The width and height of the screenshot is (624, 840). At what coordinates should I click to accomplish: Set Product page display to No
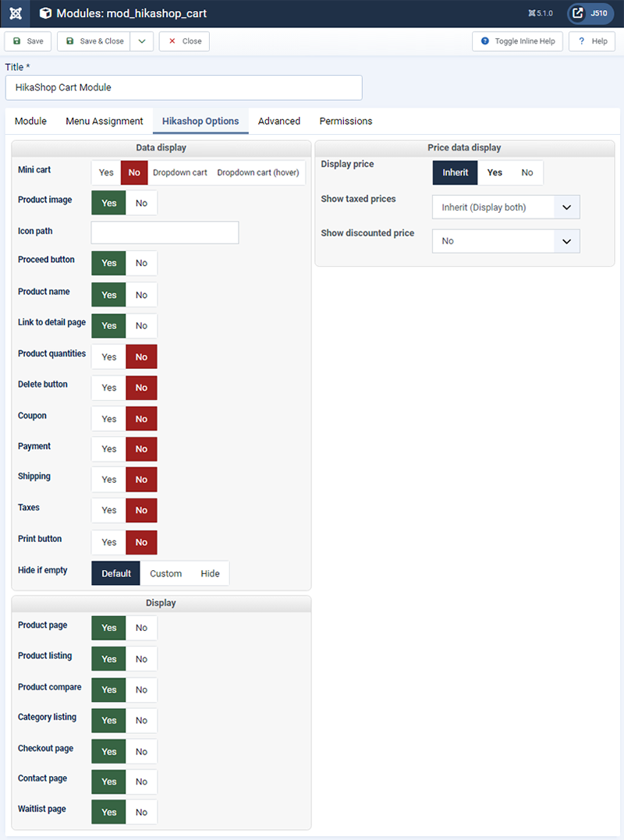click(x=141, y=628)
